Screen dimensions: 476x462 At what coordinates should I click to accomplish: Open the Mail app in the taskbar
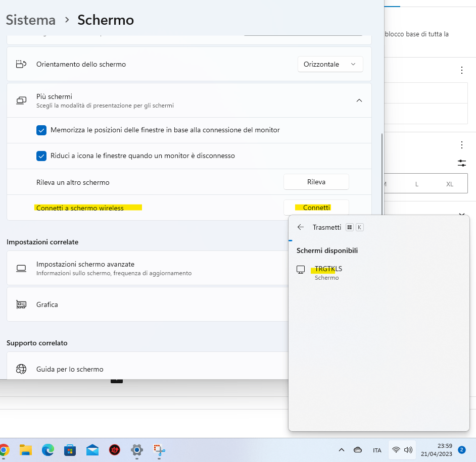click(x=92, y=449)
